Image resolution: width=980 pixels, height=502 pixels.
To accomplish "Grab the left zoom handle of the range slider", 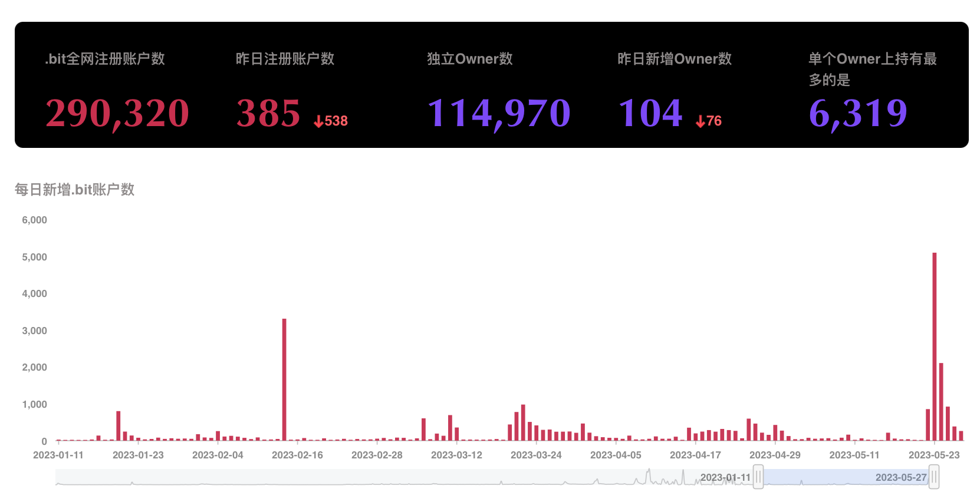I will coord(758,477).
